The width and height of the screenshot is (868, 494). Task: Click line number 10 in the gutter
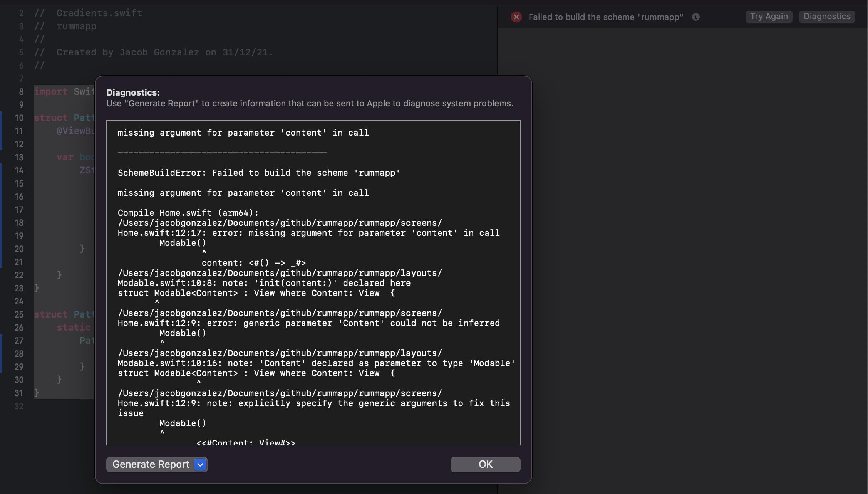[x=19, y=118]
